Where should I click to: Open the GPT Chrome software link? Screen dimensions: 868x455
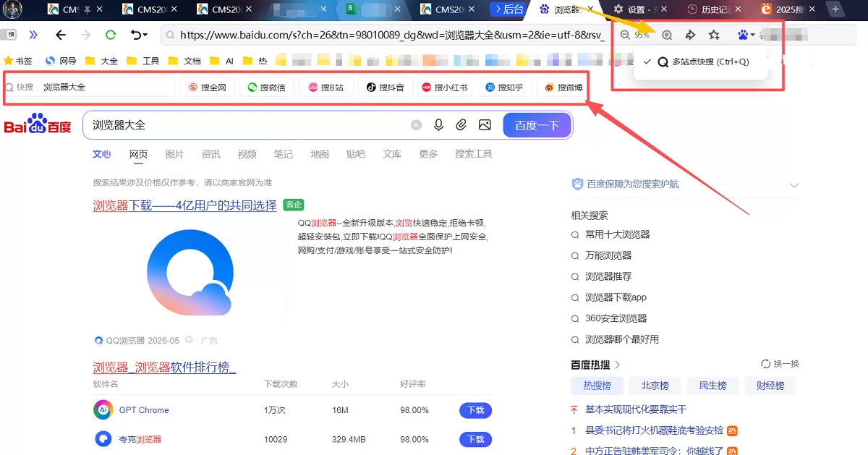144,410
